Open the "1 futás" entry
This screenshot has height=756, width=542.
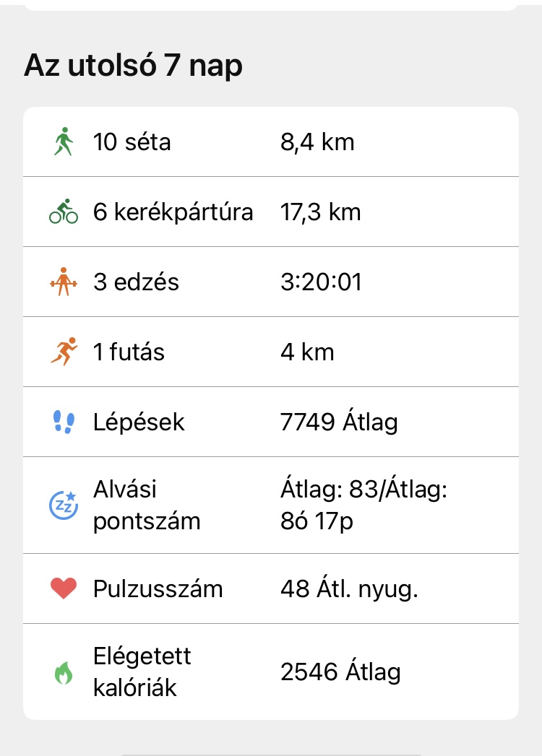click(129, 352)
